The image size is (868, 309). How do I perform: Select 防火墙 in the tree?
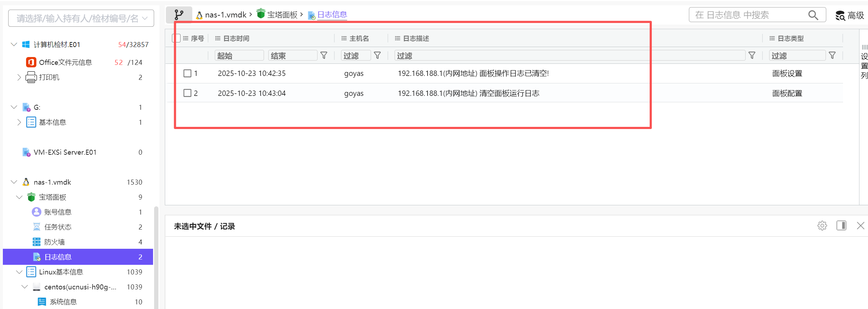pyautogui.click(x=55, y=242)
